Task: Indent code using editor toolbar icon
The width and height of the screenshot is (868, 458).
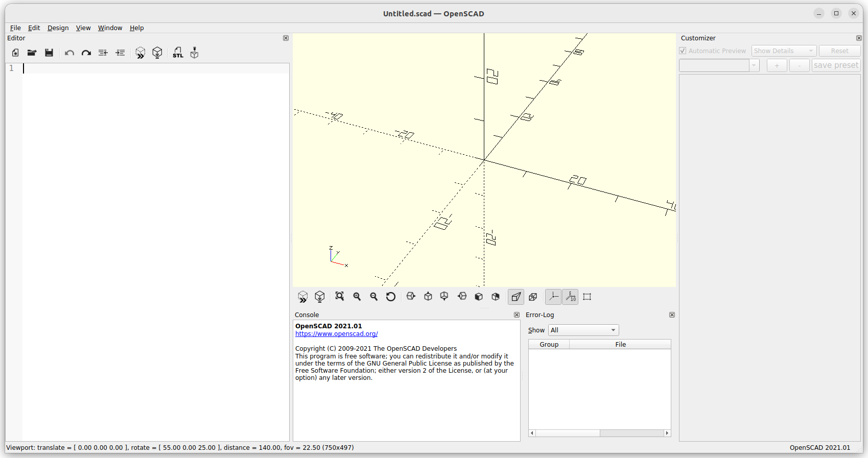Action: pos(120,53)
